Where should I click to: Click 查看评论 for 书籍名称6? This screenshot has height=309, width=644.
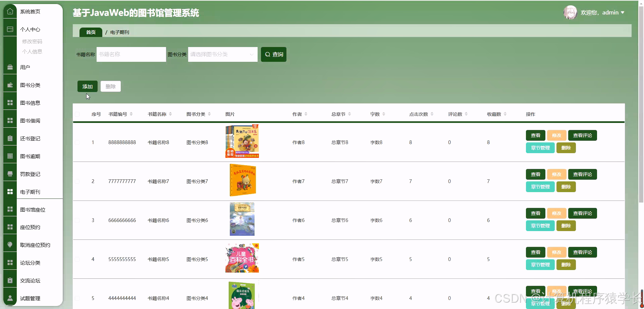[x=583, y=213]
